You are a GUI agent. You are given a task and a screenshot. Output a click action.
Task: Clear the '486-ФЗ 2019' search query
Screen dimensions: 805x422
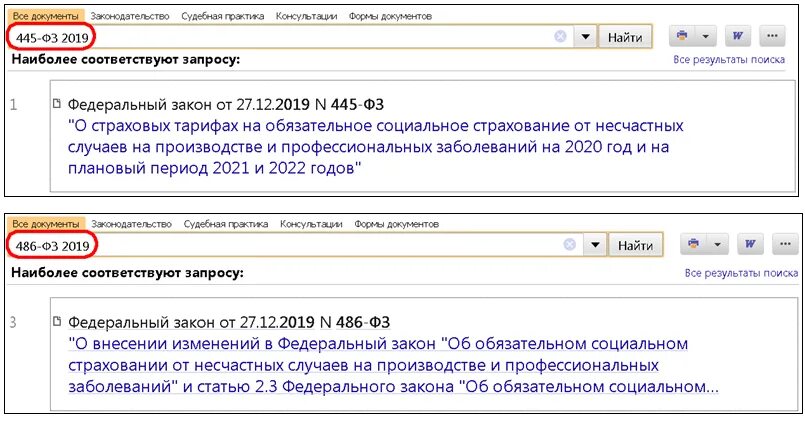click(569, 244)
